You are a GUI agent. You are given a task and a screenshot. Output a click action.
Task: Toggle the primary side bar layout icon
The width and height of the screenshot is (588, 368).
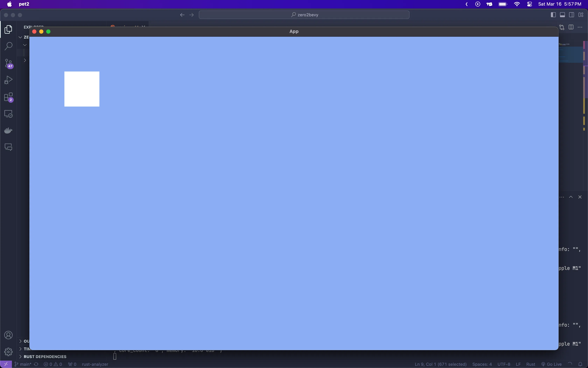[553, 15]
